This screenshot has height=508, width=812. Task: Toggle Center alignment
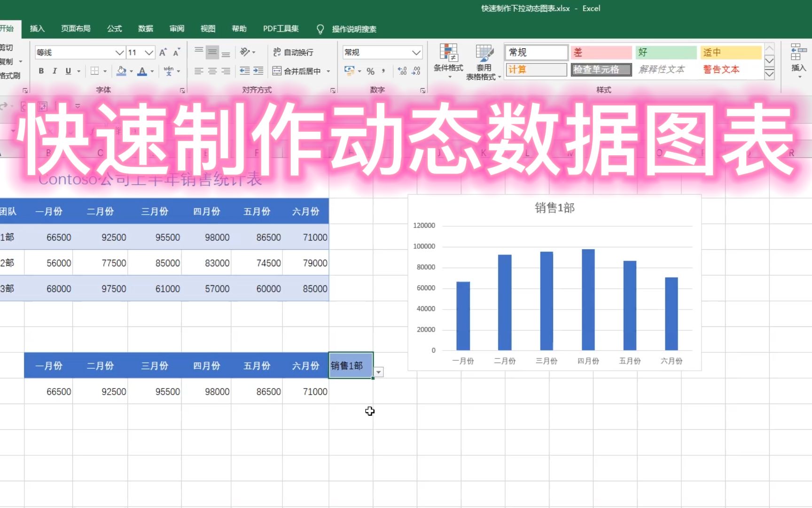(212, 71)
